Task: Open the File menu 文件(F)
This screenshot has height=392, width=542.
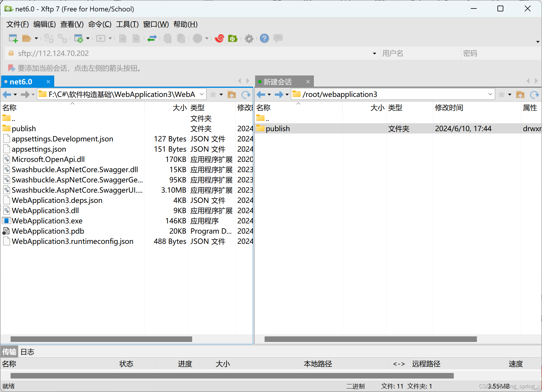Action: coord(18,24)
